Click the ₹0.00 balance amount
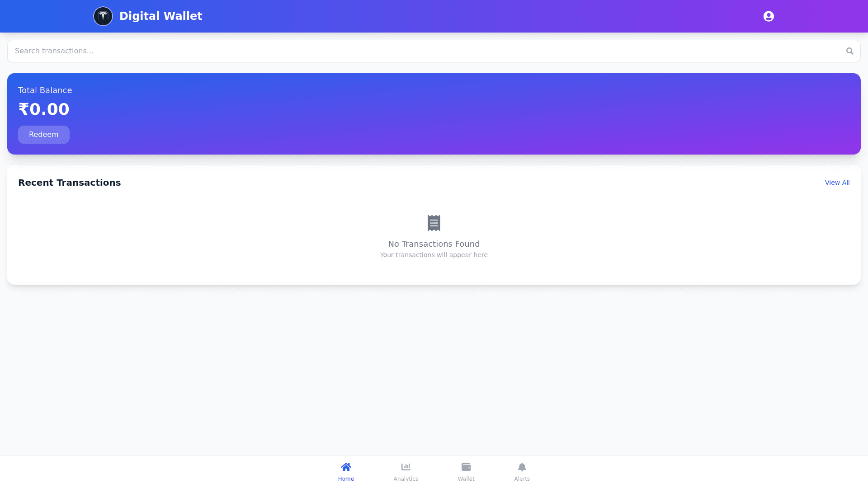This screenshot has height=488, width=868. tap(44, 109)
